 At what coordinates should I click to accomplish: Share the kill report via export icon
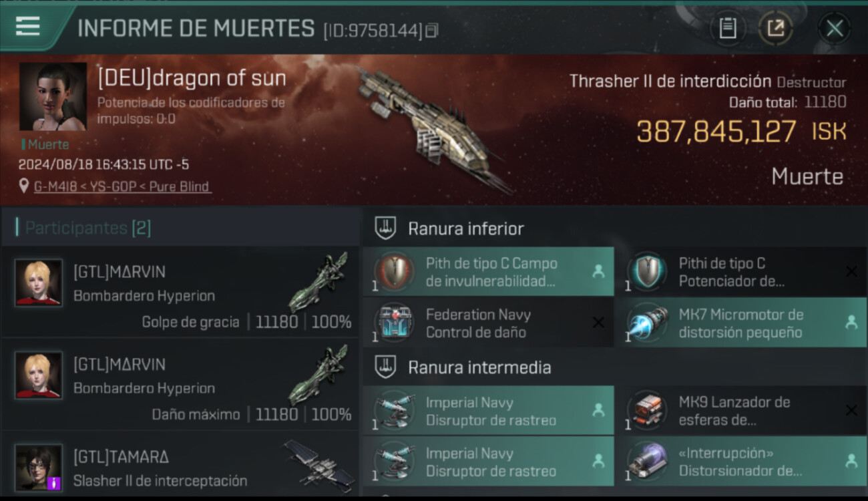(775, 29)
